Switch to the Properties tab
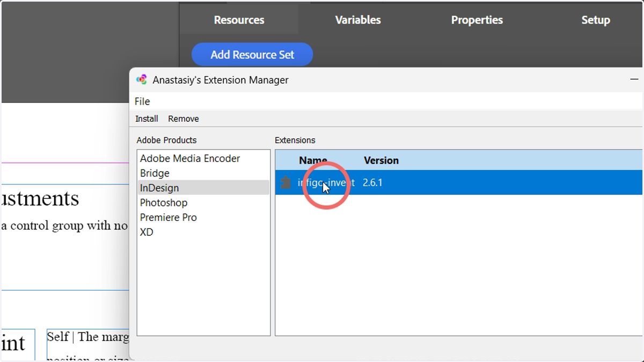Screen dimensions: 644x362 pyautogui.click(x=477, y=20)
